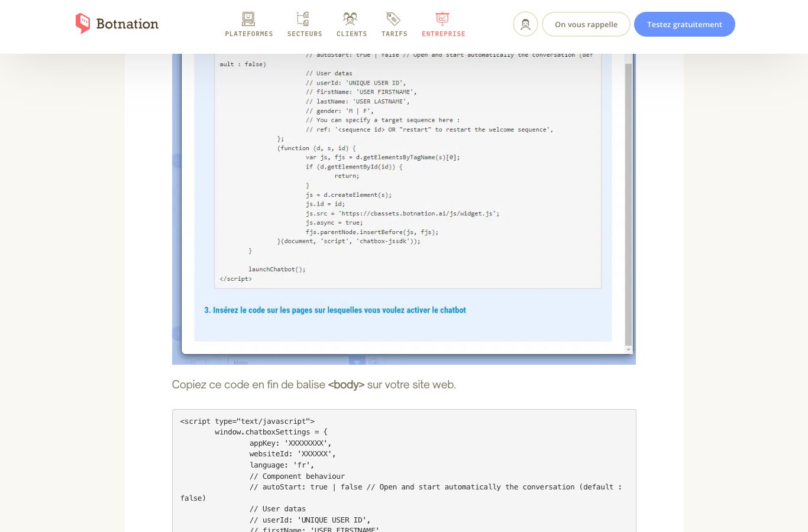Click the "// Component behaviour" comment line
This screenshot has height=532, width=808.
pyautogui.click(x=297, y=476)
